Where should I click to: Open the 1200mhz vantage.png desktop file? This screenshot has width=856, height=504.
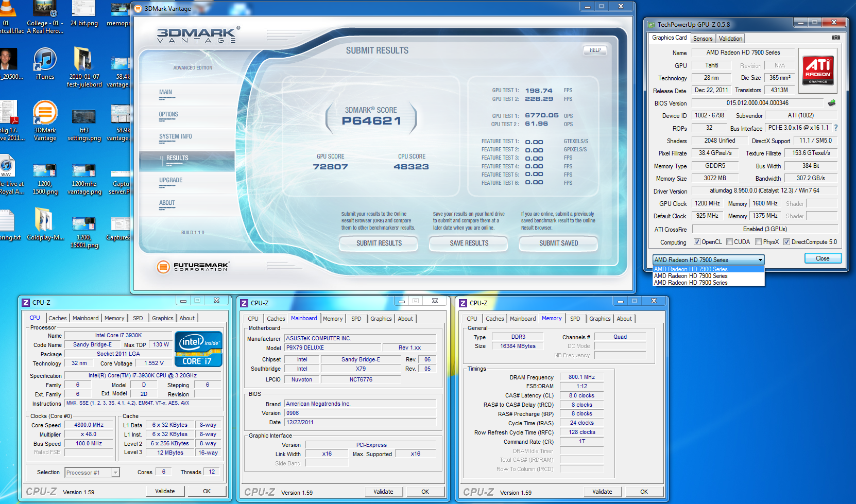84,179
